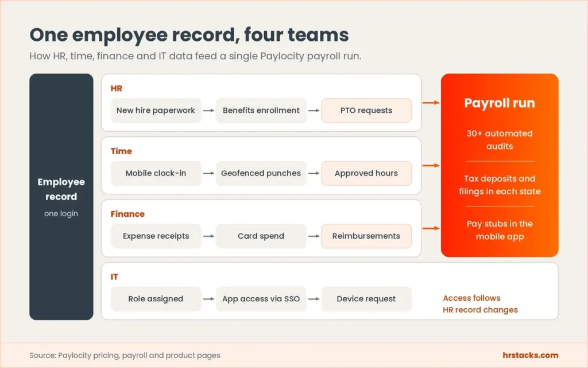Select the 'Approved hours' box
588x368 pixels.
point(366,173)
